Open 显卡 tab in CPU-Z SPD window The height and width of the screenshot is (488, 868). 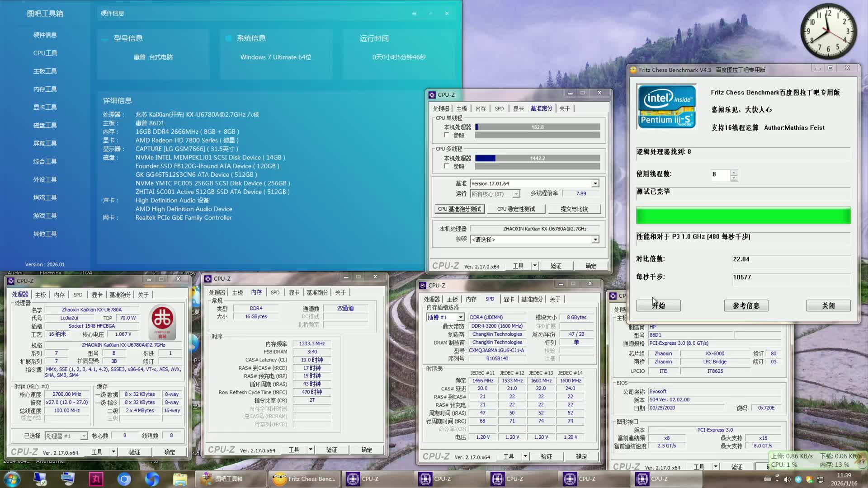coord(509,299)
